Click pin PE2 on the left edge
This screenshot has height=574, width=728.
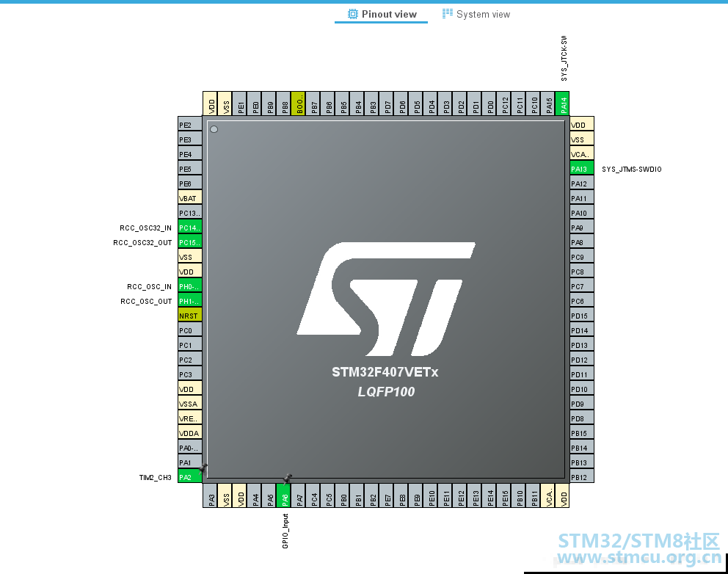click(190, 125)
